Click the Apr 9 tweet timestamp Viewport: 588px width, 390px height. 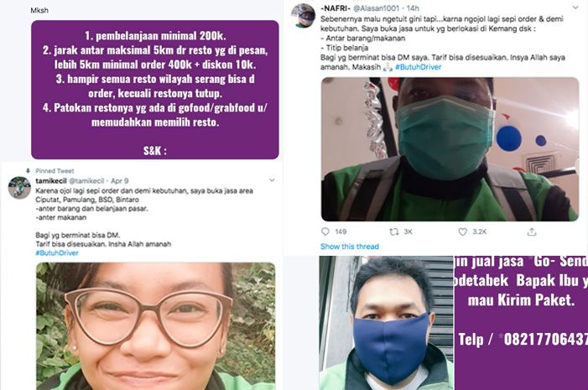[x=120, y=181]
